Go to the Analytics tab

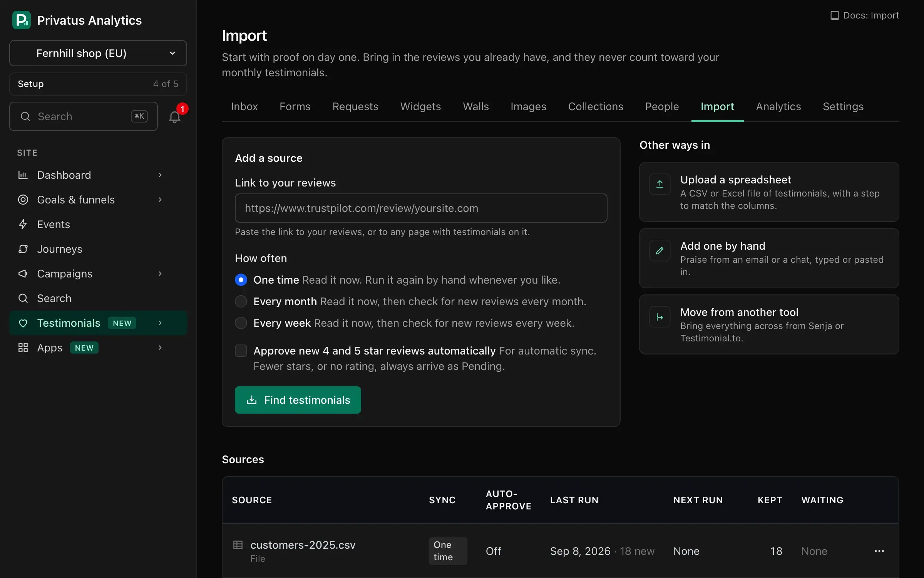coord(778,106)
